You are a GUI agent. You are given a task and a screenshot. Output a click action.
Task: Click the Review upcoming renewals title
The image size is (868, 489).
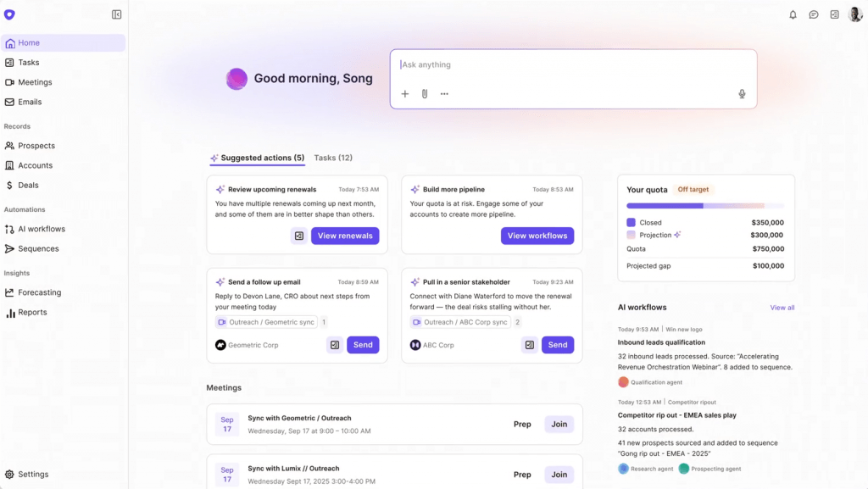pyautogui.click(x=272, y=189)
